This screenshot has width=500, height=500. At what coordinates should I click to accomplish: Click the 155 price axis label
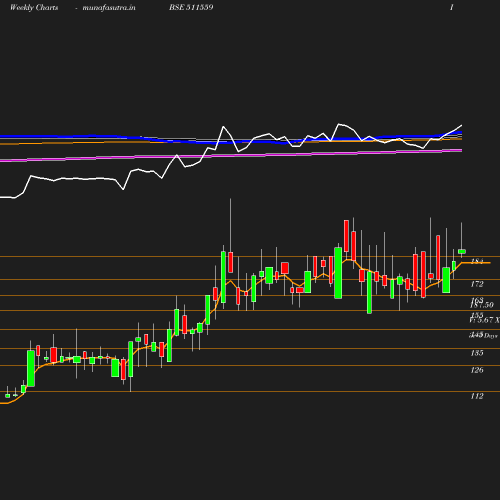(477, 315)
